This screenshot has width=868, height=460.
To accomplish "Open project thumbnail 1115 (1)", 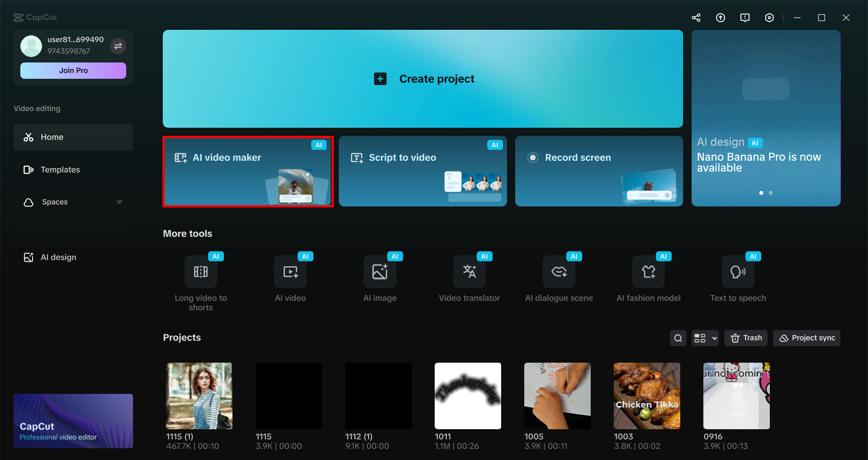I will tap(199, 396).
